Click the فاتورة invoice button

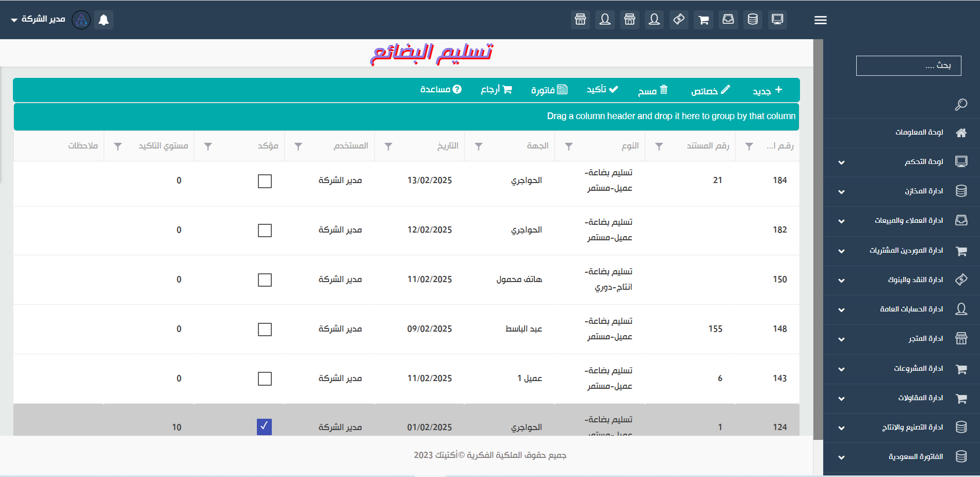tap(549, 90)
